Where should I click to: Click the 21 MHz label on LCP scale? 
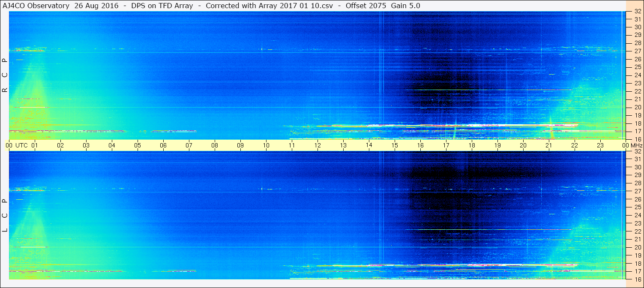pos(637,239)
